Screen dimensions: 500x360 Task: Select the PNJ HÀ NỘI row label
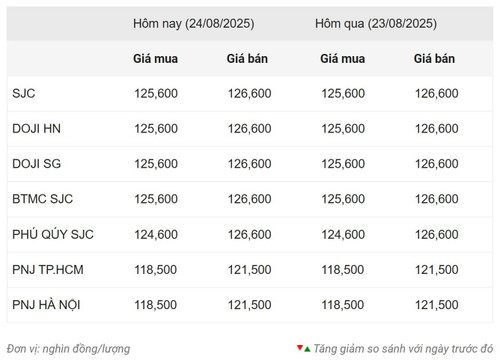tap(46, 305)
